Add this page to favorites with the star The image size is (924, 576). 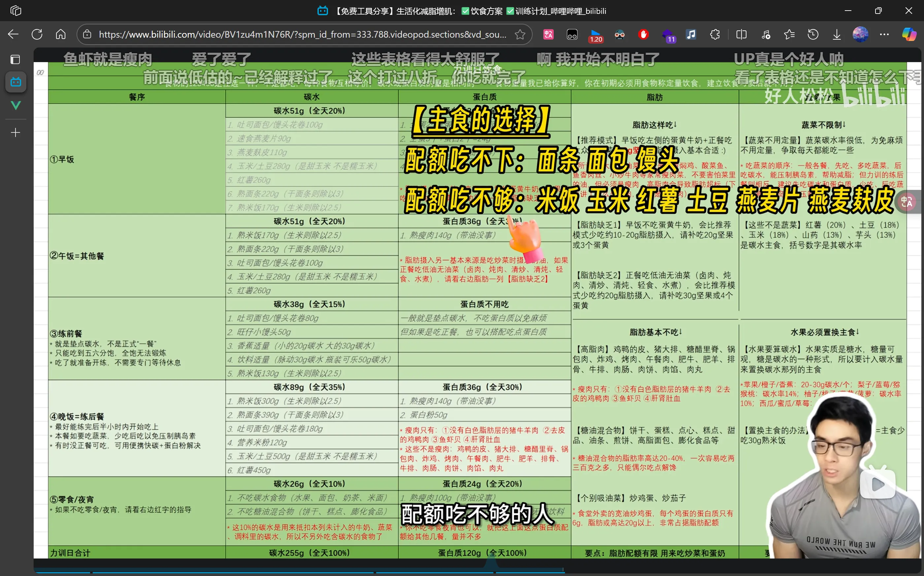(x=520, y=35)
